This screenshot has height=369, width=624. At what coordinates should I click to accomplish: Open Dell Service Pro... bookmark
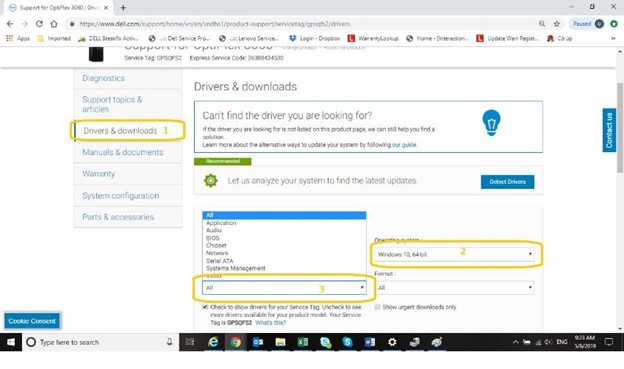(179, 39)
